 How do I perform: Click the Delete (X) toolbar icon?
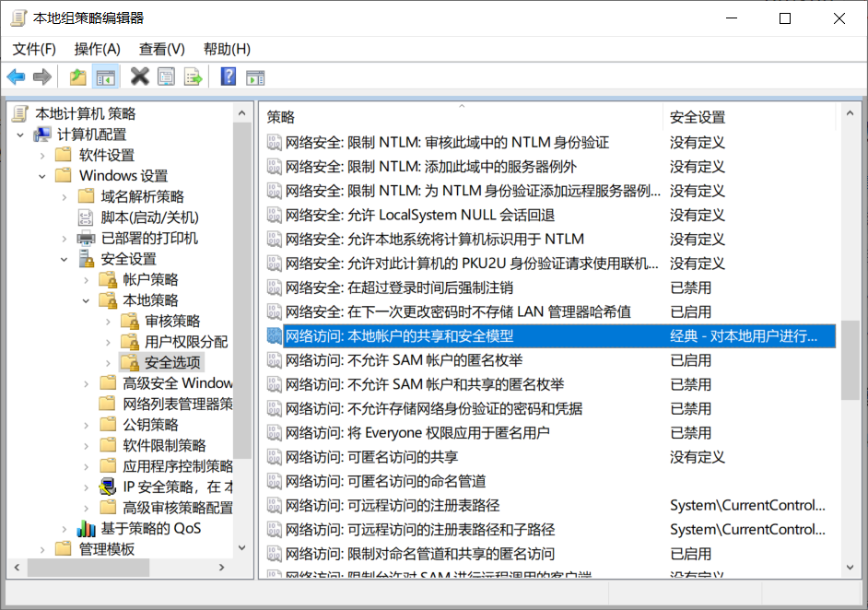pos(139,76)
